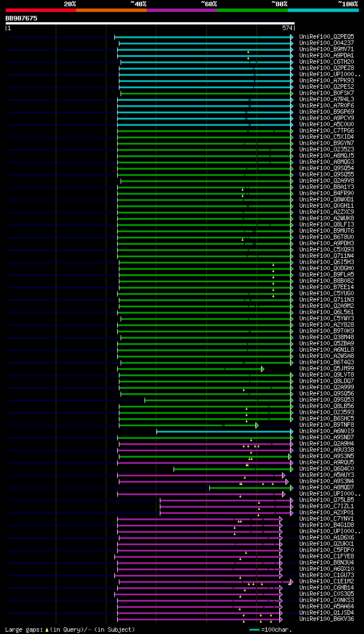Click the green alignment bar for Q6Q4C0

coord(234,469)
